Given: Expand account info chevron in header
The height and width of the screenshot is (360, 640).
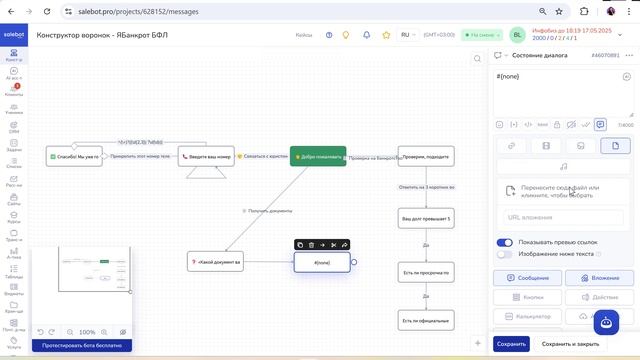Looking at the screenshot, I should point(620,35).
